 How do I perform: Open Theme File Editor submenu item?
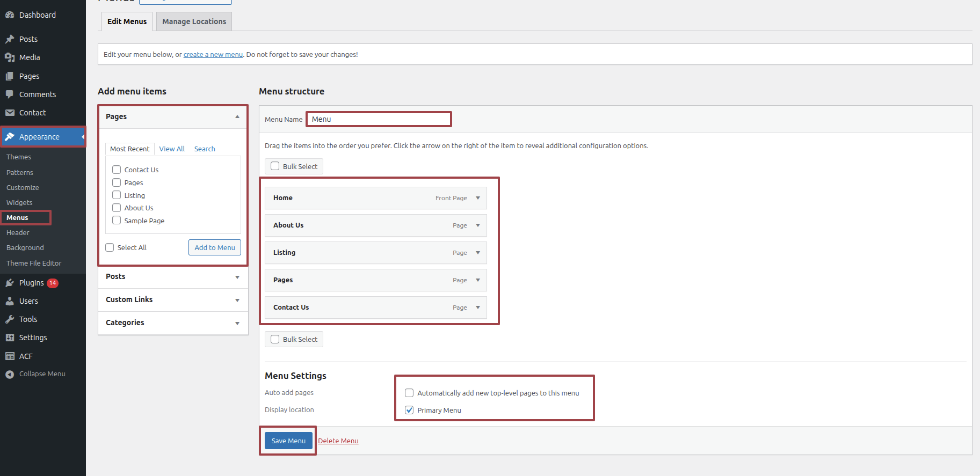[34, 263]
